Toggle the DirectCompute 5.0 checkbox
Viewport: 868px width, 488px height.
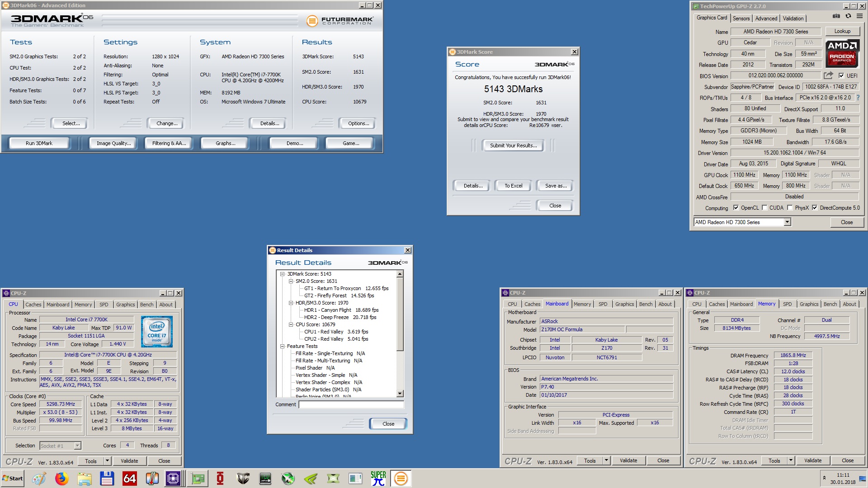(815, 208)
